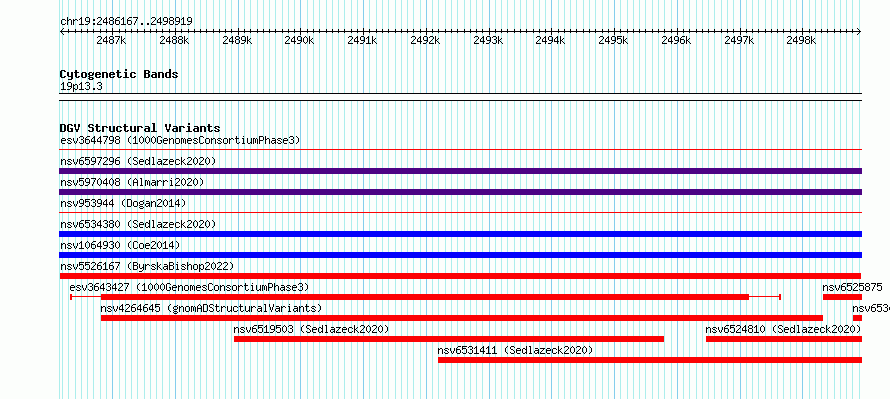Select the nsv6524810 red variant bar
890x399 pixels.
click(784, 339)
